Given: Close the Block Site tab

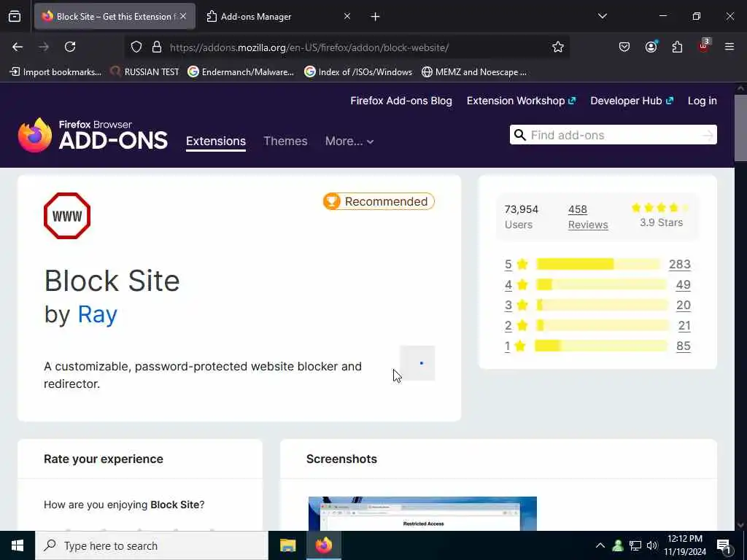Looking at the screenshot, I should (183, 16).
